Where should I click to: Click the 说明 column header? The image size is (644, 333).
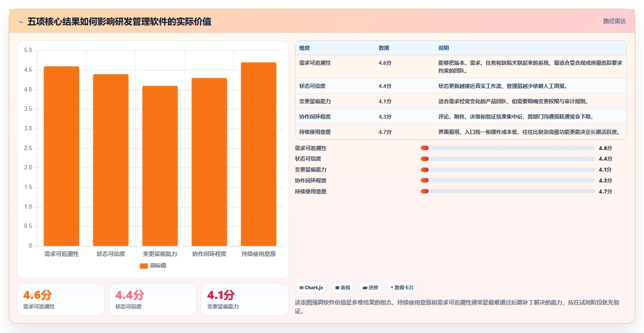pyautogui.click(x=443, y=48)
